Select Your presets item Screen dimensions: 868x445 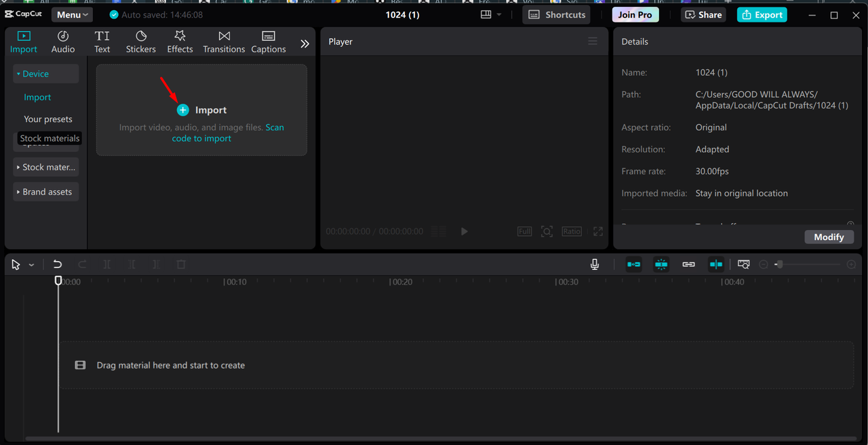pos(48,119)
